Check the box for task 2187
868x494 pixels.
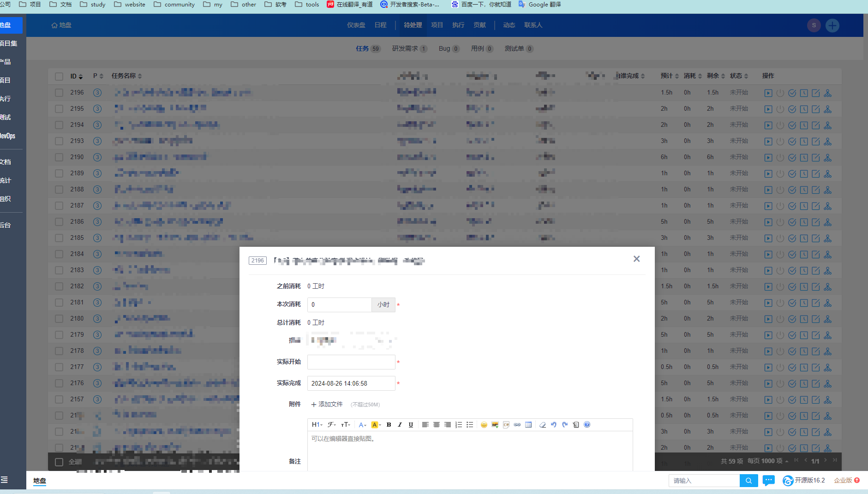[x=59, y=206]
